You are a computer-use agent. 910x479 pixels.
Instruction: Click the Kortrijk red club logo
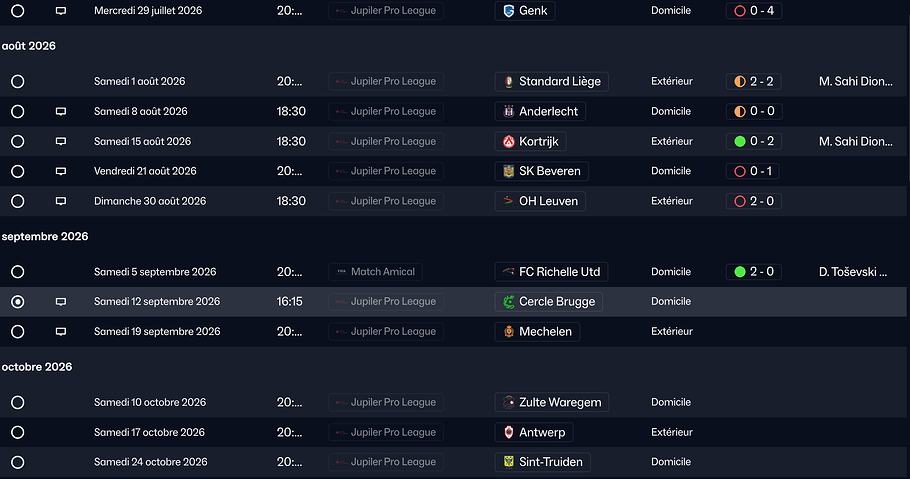coord(507,141)
